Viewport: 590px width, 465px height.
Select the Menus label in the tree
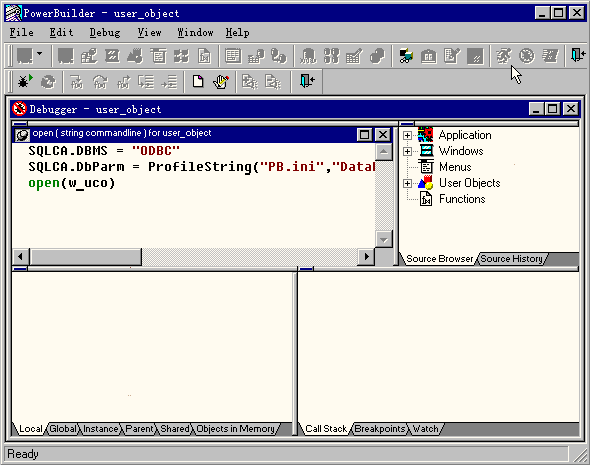coord(455,167)
